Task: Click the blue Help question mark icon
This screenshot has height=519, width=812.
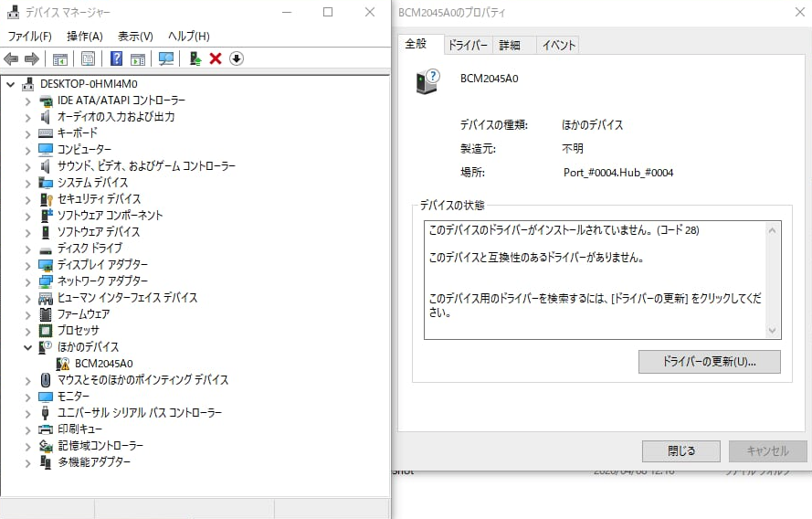Action: click(x=117, y=58)
